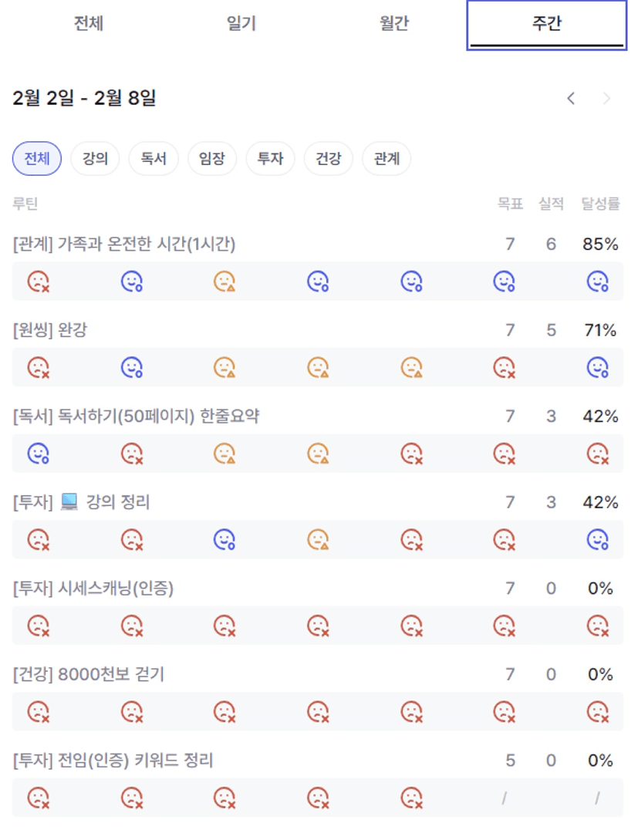Viewport: 638px width, 840px height.
Task: Open the 독서하기(50페이지) 한줄요약 routine
Action: coord(136,417)
